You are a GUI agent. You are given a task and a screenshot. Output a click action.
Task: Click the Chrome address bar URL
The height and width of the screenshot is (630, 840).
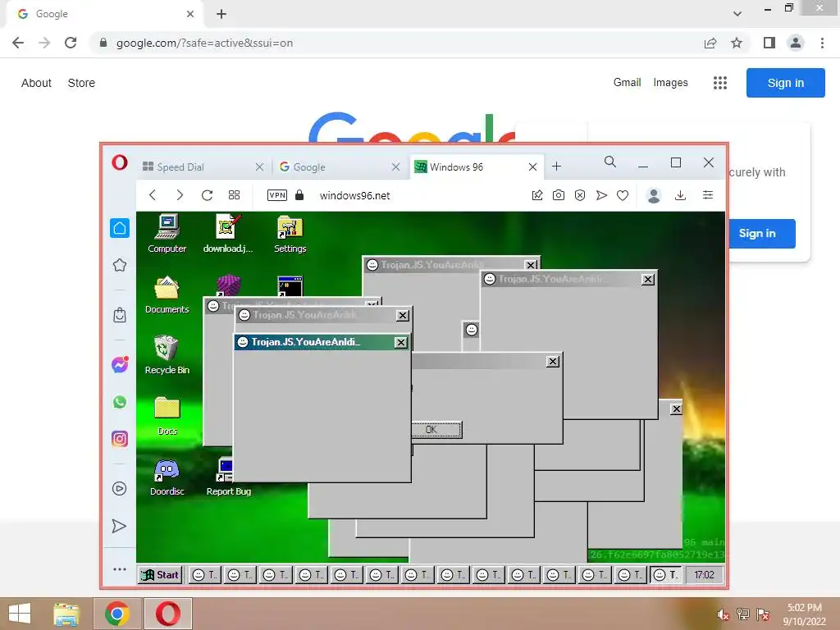(204, 43)
